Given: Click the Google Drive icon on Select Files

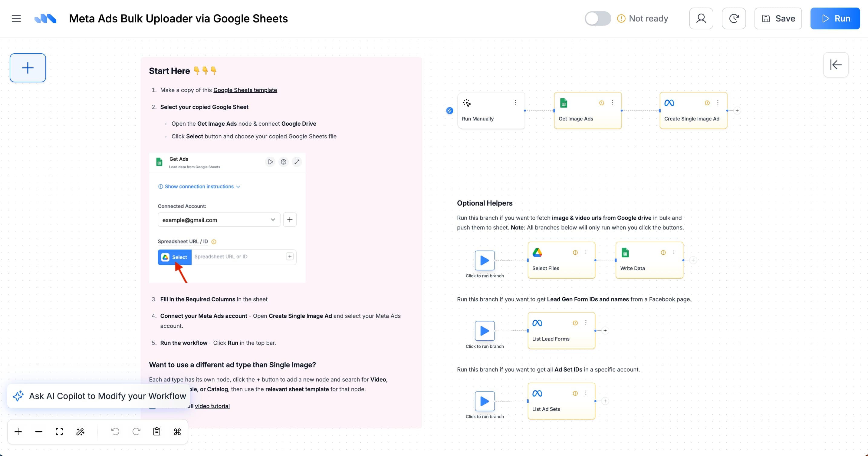Looking at the screenshot, I should tap(537, 253).
